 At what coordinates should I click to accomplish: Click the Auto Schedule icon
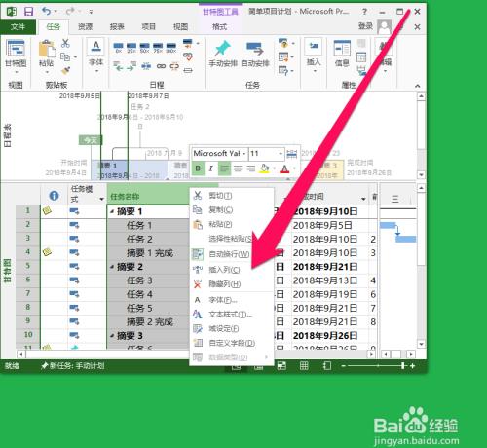pos(255,48)
